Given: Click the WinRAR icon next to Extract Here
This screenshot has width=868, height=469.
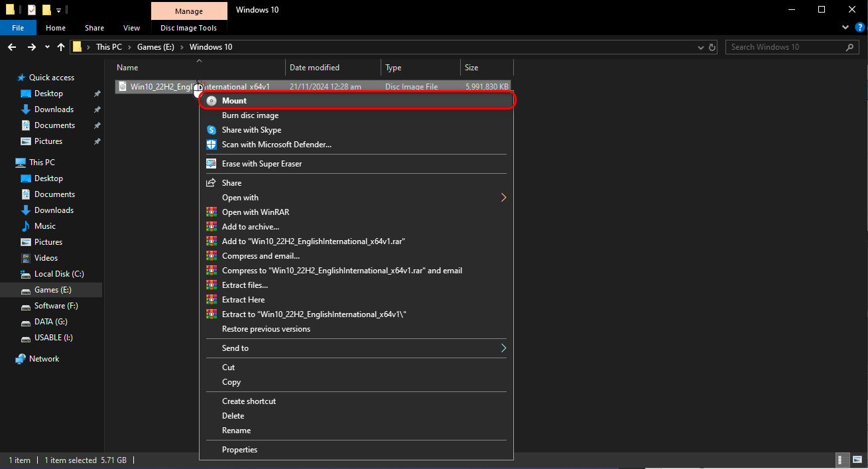Looking at the screenshot, I should click(x=212, y=300).
